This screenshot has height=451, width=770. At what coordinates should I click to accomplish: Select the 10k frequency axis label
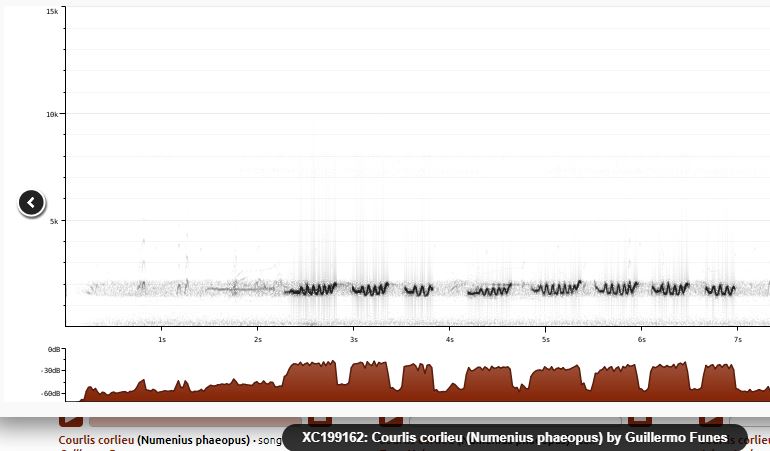click(52, 114)
